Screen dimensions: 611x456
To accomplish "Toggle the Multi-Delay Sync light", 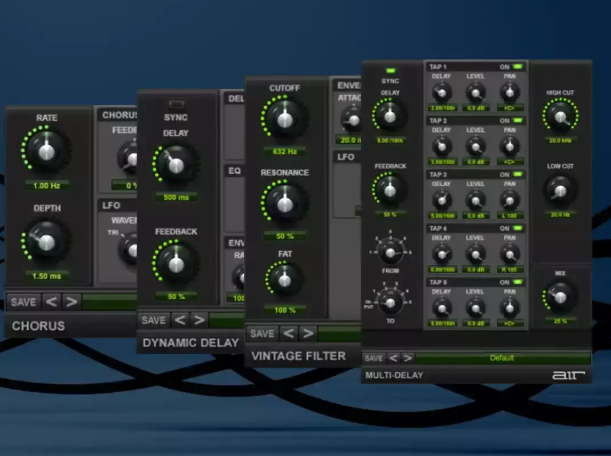I will point(388,68).
